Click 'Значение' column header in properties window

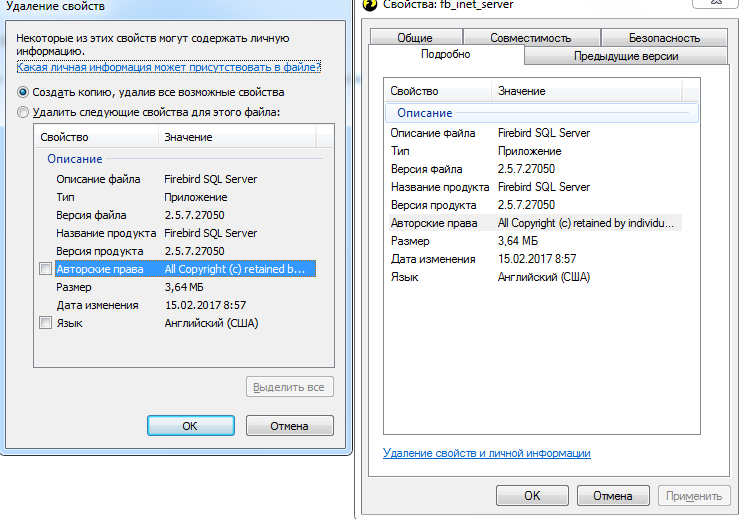coord(587,91)
